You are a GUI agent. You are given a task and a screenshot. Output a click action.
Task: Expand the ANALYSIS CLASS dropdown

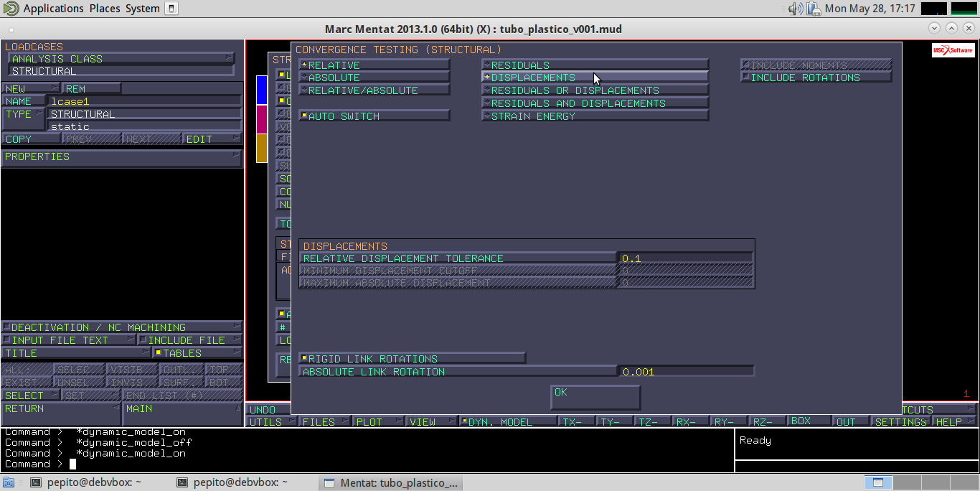coord(121,59)
